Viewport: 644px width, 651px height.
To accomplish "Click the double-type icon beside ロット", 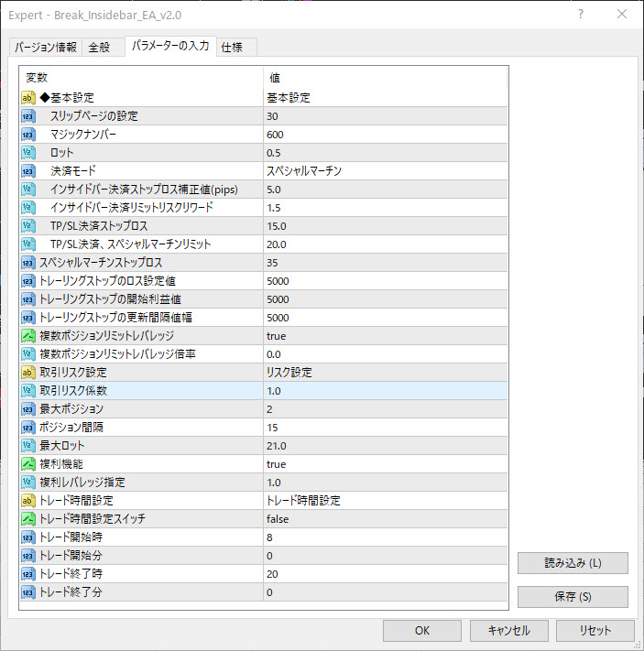I will click(x=28, y=153).
